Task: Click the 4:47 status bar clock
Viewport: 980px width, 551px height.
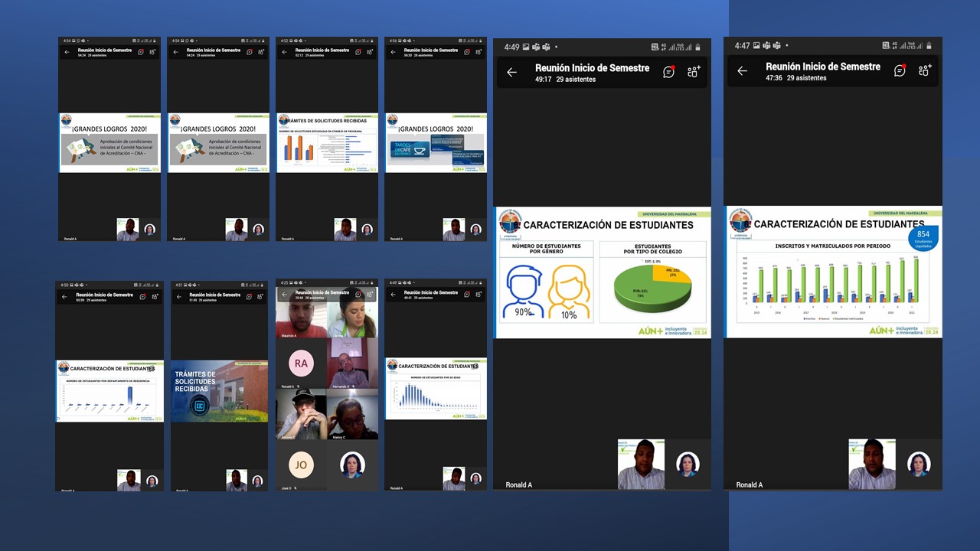Action: 743,46
